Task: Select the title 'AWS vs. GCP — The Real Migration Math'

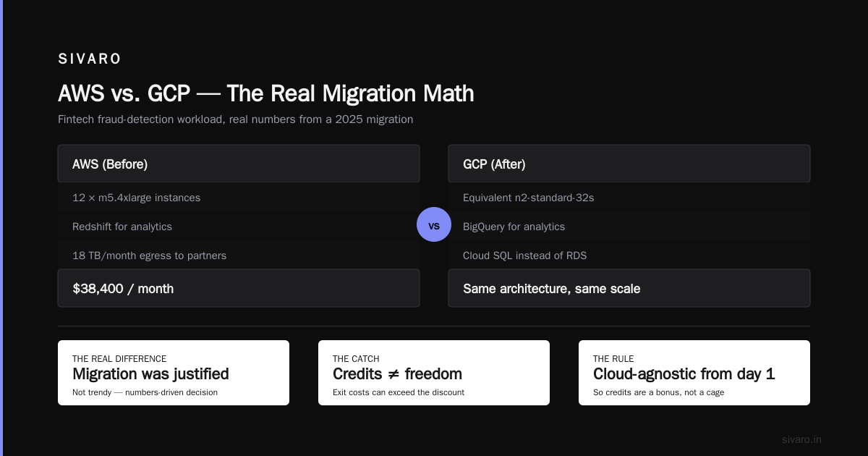Action: [266, 93]
